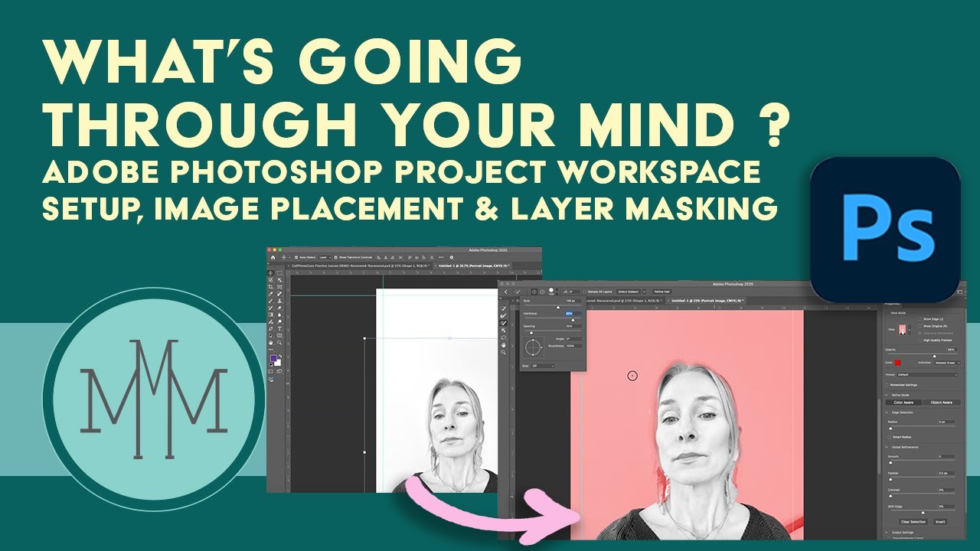
Task: Collapse the Global Refinements section
Action: tap(887, 447)
